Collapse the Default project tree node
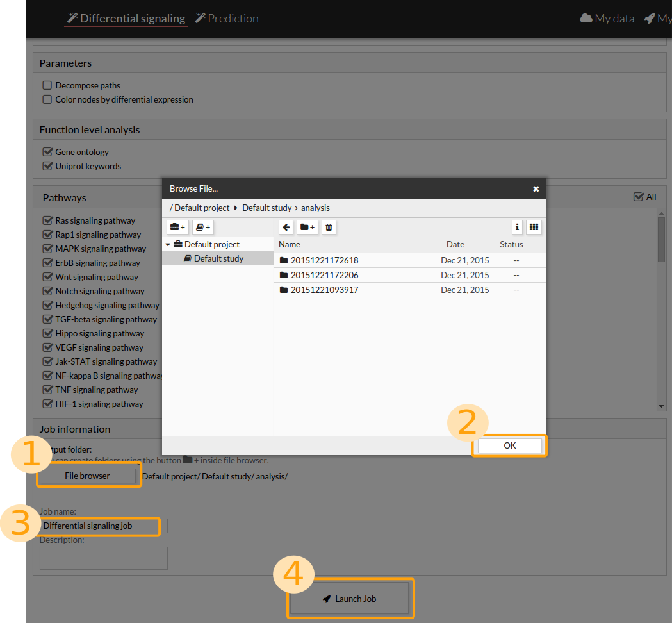This screenshot has width=672, height=623. click(x=168, y=244)
